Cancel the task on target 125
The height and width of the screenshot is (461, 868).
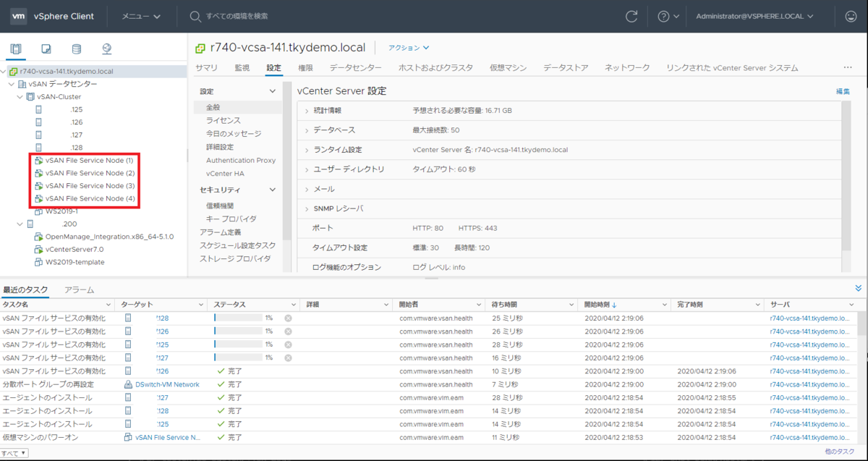tap(288, 344)
